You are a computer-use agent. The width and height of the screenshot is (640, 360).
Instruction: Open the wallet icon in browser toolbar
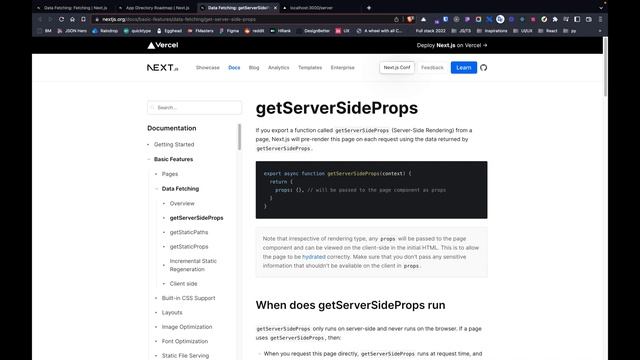click(x=589, y=19)
